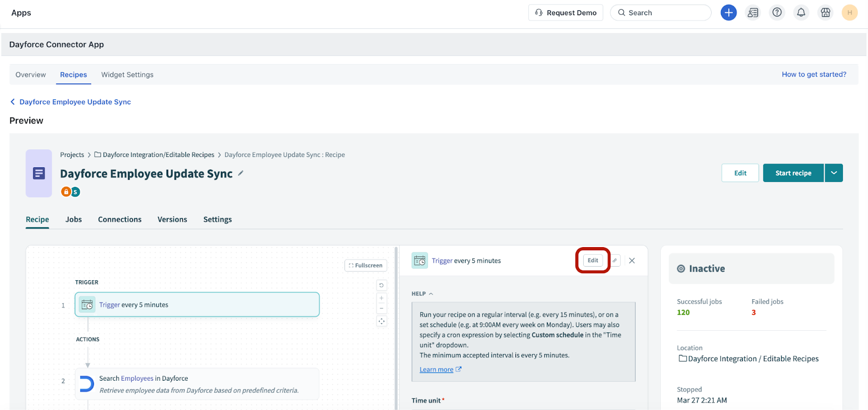The image size is (868, 410).
Task: Zoom out with the minus canvas control
Action: point(381,308)
